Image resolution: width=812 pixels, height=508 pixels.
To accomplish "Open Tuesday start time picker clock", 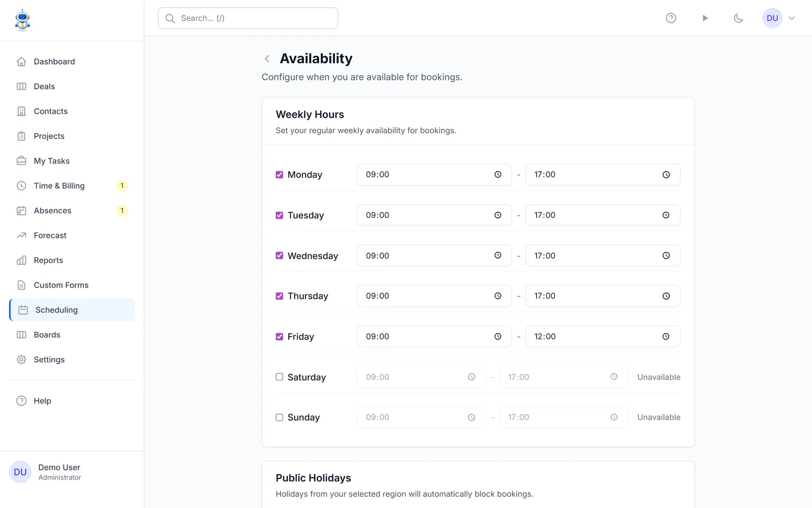I will pos(498,215).
